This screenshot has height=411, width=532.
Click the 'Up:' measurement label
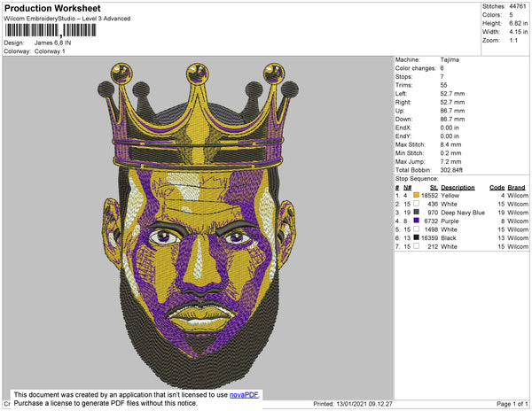click(400, 111)
